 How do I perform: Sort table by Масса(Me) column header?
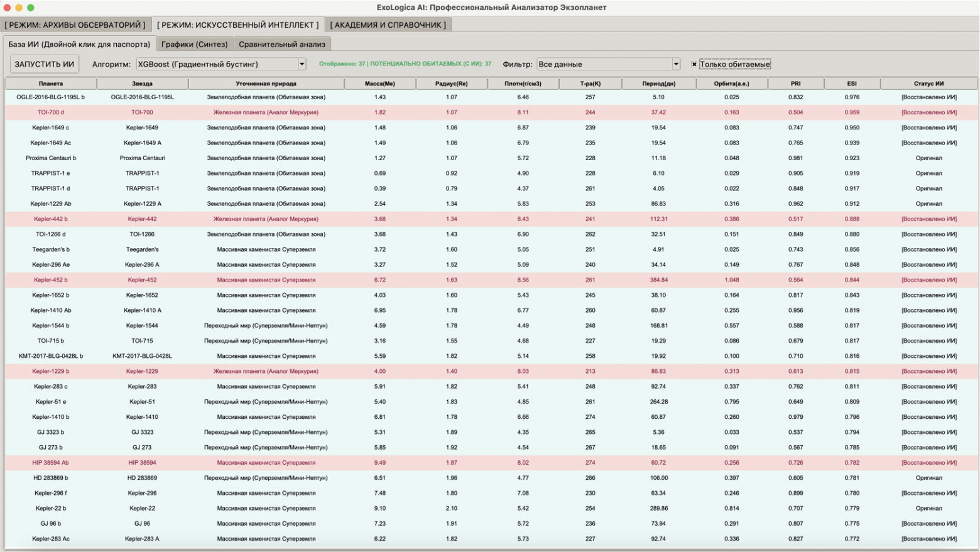tap(379, 84)
